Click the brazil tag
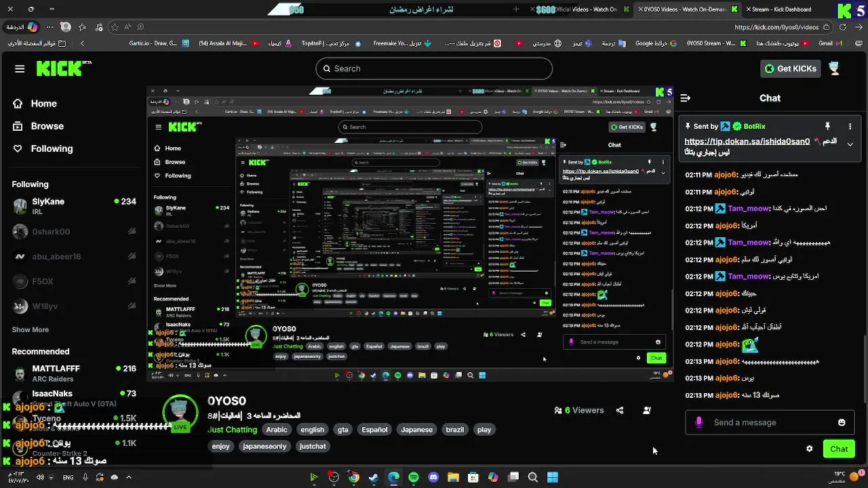 pos(455,430)
